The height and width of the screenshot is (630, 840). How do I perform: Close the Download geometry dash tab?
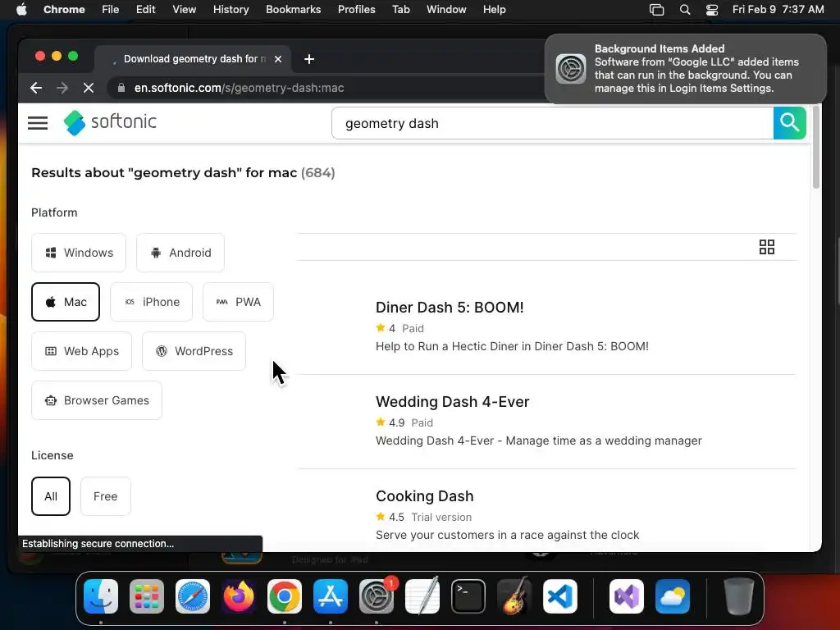pyautogui.click(x=278, y=59)
